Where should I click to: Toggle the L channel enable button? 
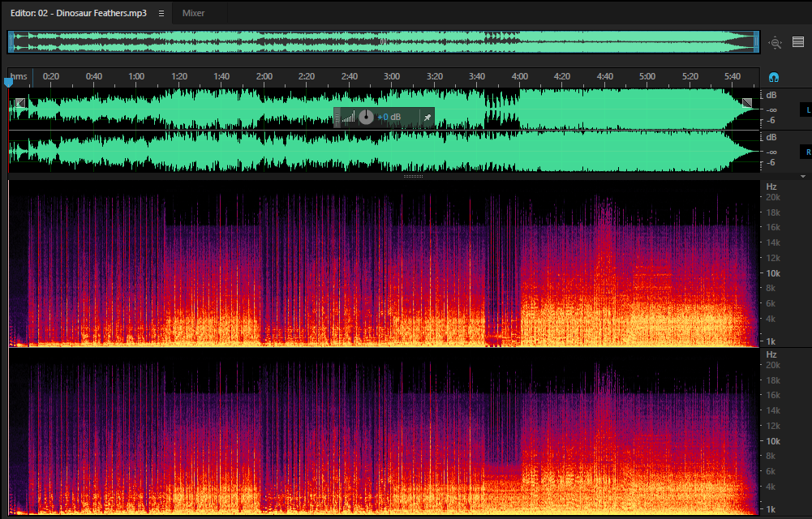click(x=807, y=109)
